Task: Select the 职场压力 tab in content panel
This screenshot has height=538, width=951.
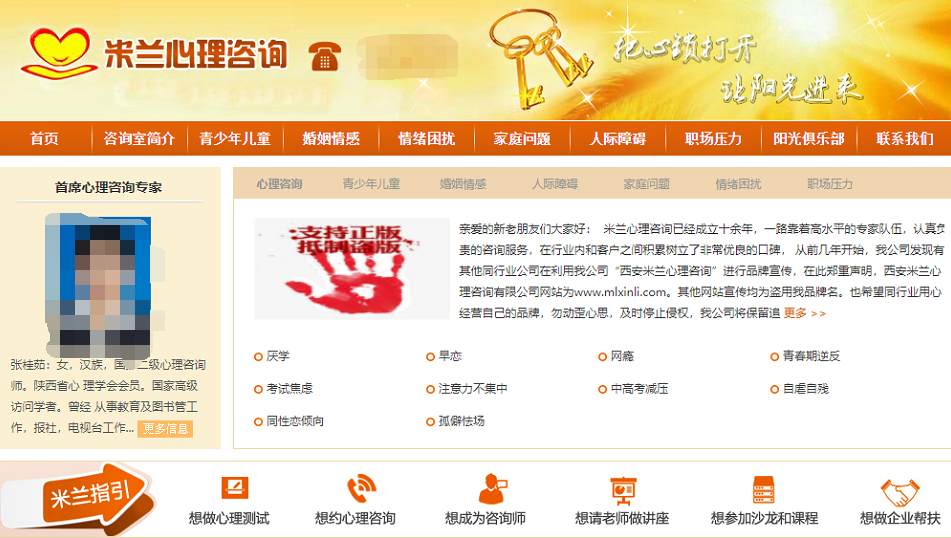Action: 830,184
